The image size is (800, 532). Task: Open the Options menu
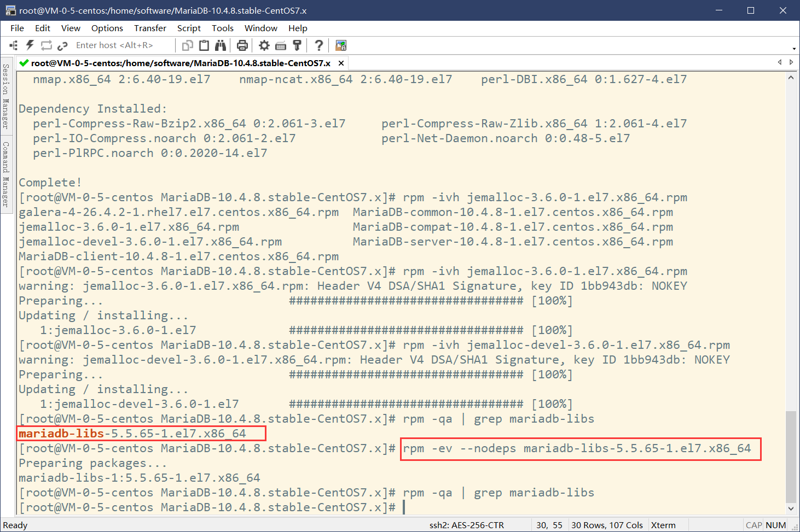click(x=107, y=28)
